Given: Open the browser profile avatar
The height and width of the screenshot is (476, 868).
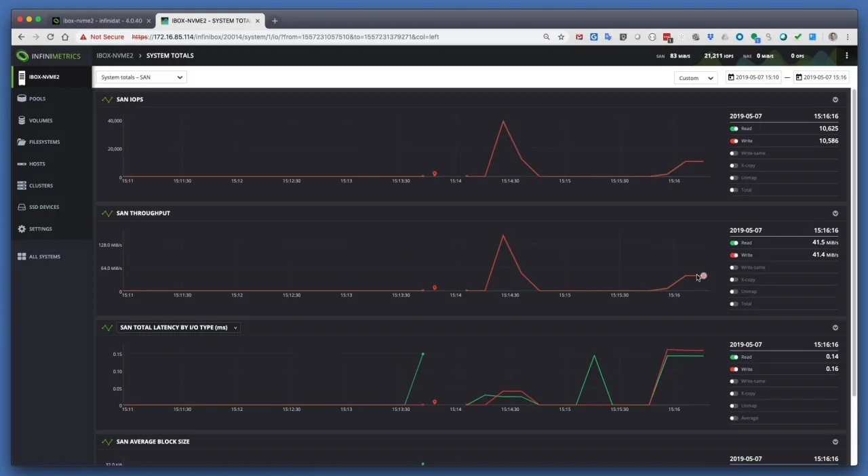Looking at the screenshot, I should (x=833, y=37).
